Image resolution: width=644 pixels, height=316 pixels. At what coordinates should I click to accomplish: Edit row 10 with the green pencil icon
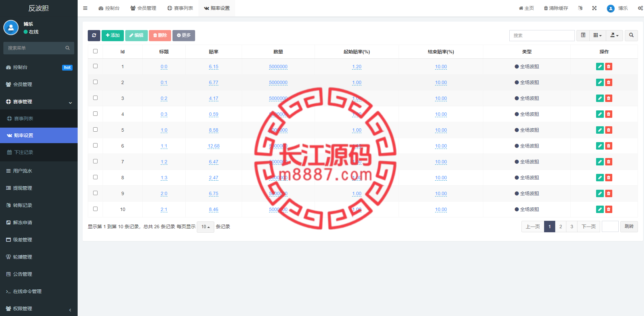click(x=600, y=209)
